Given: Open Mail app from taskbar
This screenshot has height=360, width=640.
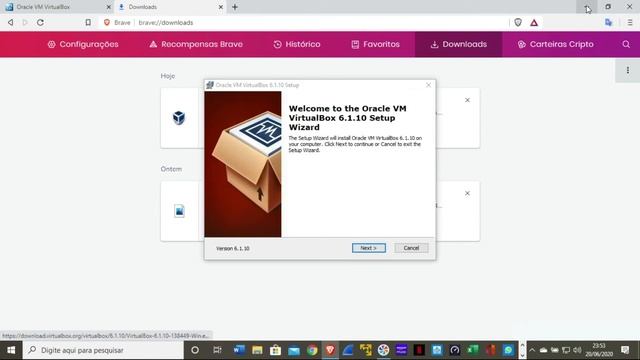Looking at the screenshot, I should click(294, 350).
